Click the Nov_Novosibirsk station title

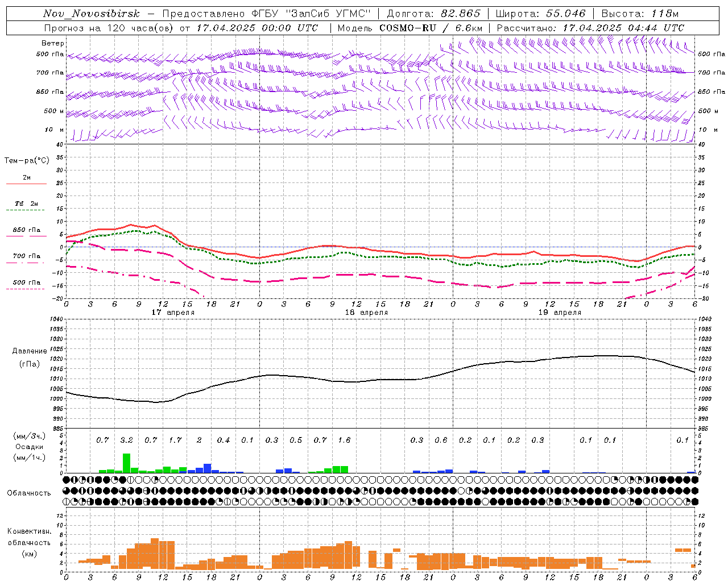click(92, 14)
